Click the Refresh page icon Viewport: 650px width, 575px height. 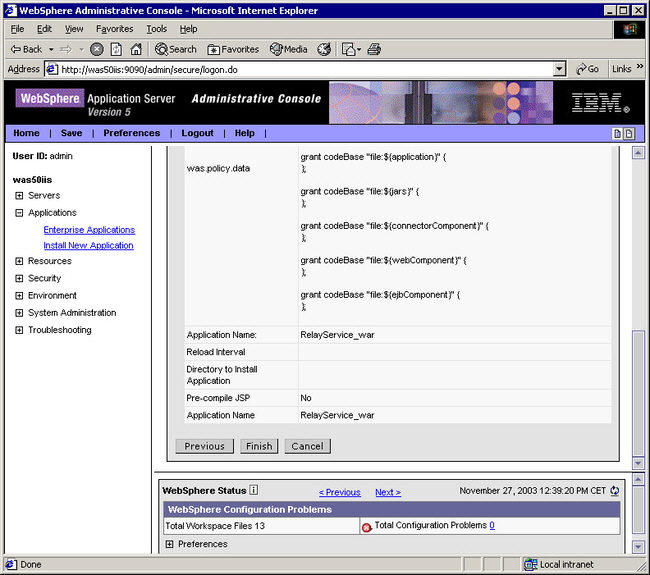116,49
